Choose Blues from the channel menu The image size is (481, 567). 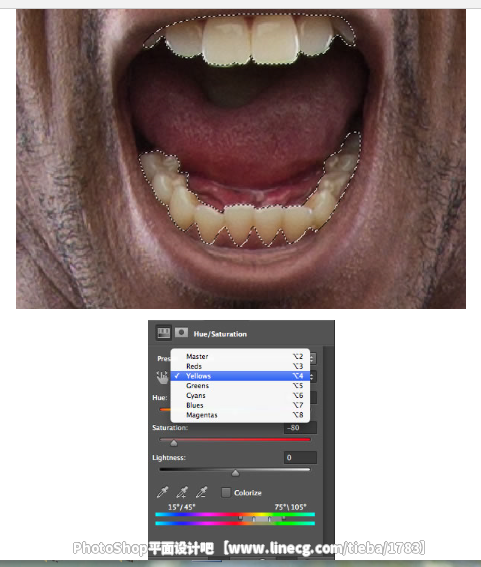240,405
